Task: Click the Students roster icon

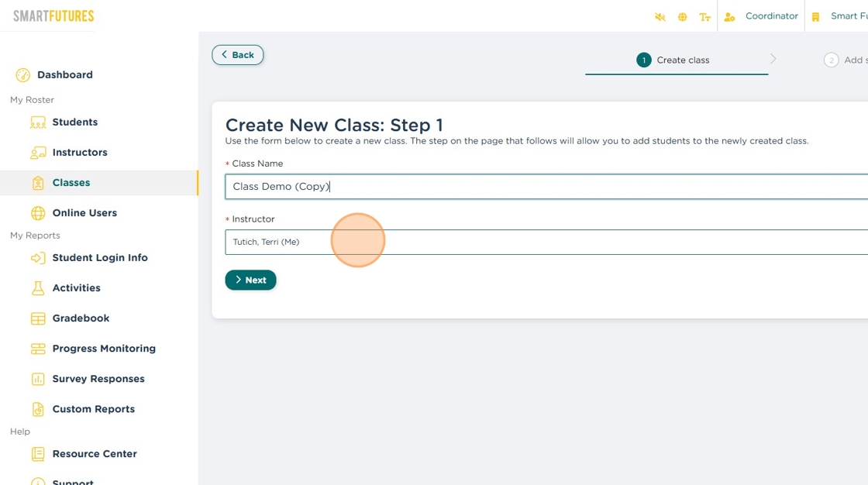Action: pyautogui.click(x=38, y=122)
